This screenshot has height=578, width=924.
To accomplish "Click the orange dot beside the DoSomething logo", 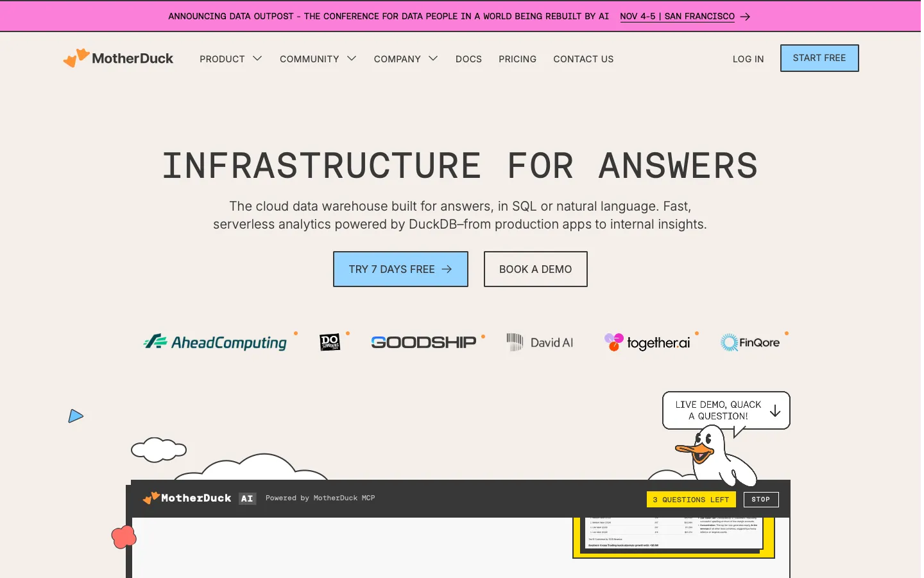I will pos(348,333).
